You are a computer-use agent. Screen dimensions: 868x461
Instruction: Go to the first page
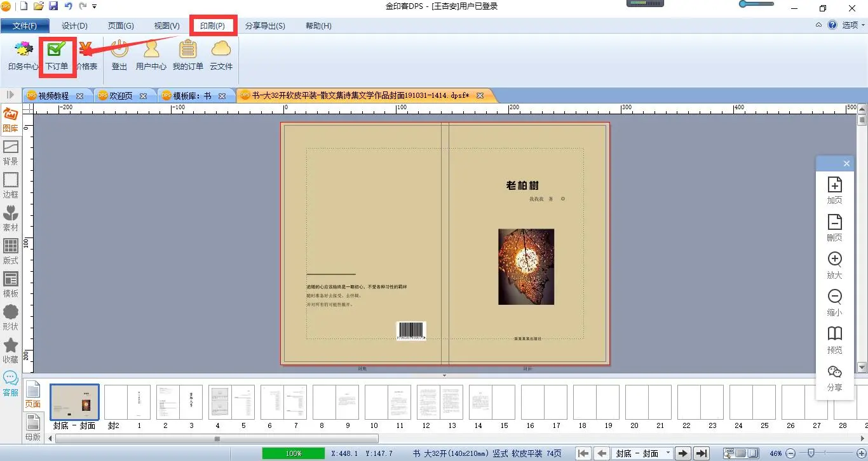[x=583, y=453]
